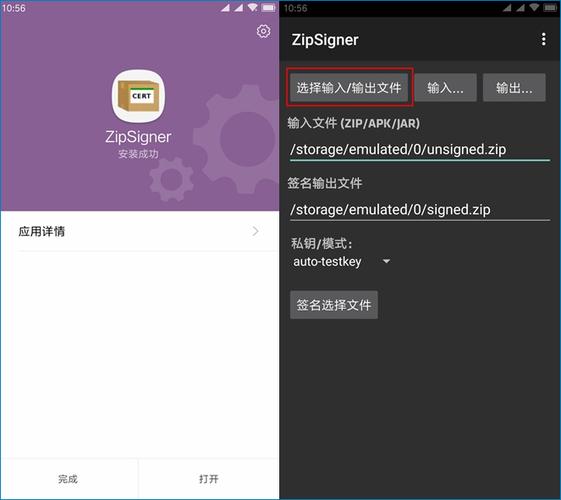The image size is (561, 500).
Task: Tap 打开 to launch the app
Action: click(x=209, y=479)
